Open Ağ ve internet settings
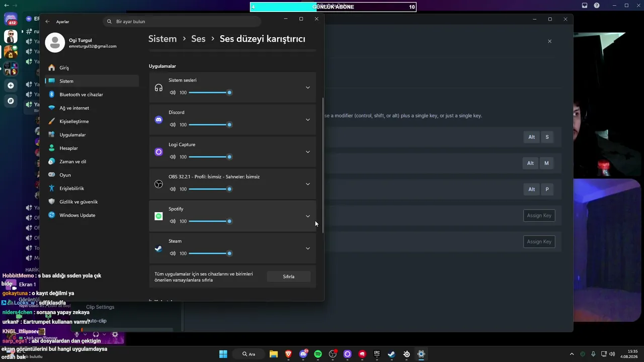Image resolution: width=644 pixels, height=362 pixels. pos(92,108)
